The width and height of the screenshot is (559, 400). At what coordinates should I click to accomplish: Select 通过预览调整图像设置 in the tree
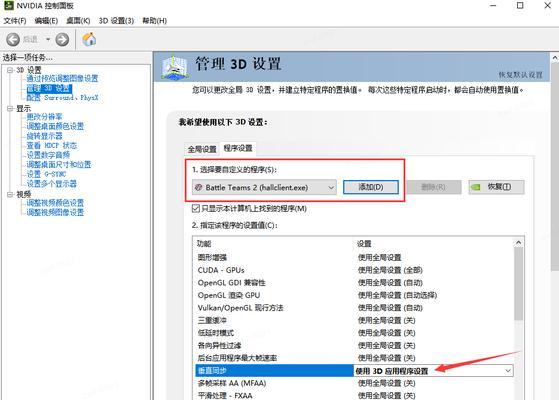point(62,78)
